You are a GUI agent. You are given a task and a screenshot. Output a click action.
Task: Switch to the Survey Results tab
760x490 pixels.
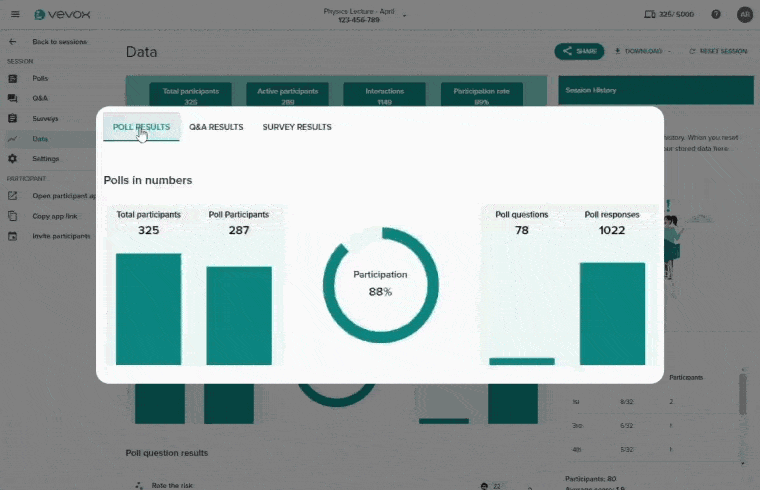[297, 127]
